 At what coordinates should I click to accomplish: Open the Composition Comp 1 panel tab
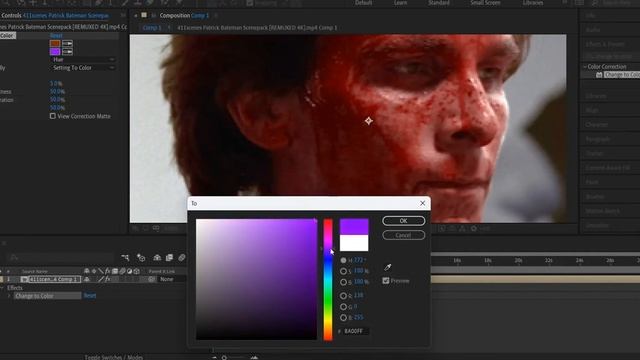pos(184,16)
